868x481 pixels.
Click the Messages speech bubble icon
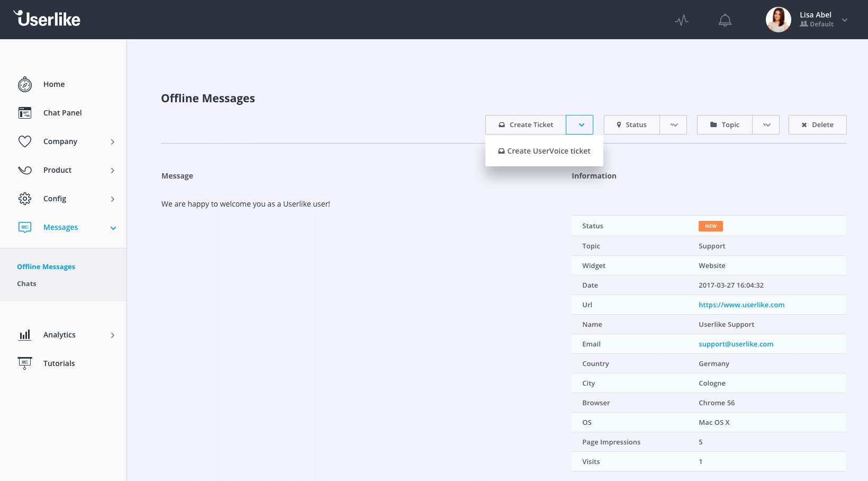pos(25,227)
